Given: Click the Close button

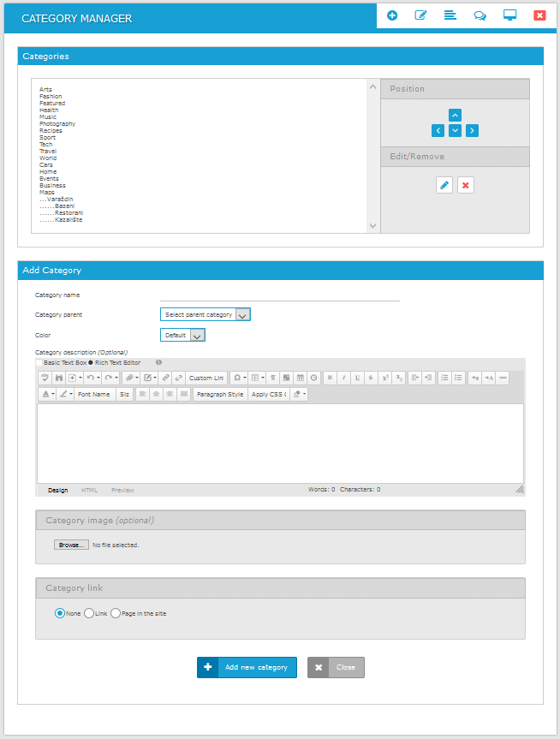Looking at the screenshot, I should pos(336,667).
